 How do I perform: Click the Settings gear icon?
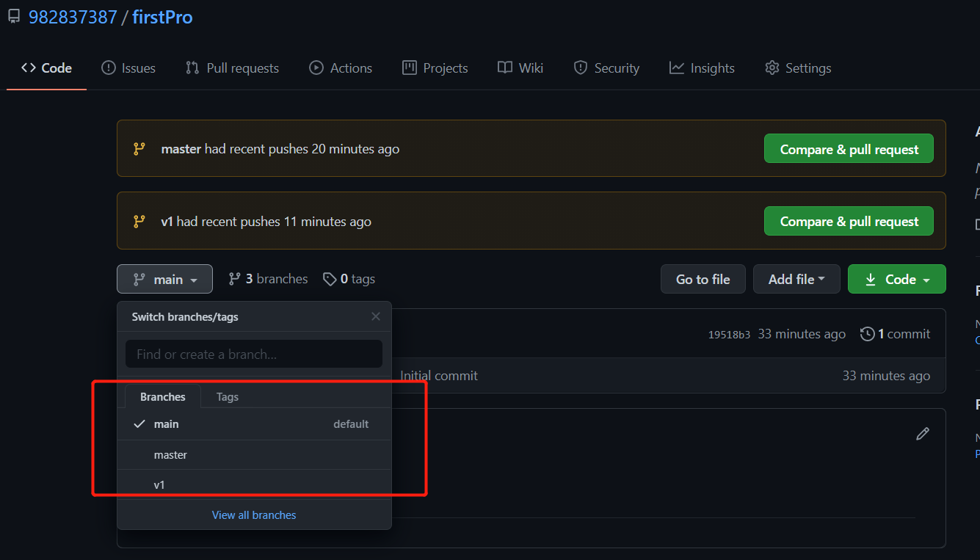coord(772,68)
